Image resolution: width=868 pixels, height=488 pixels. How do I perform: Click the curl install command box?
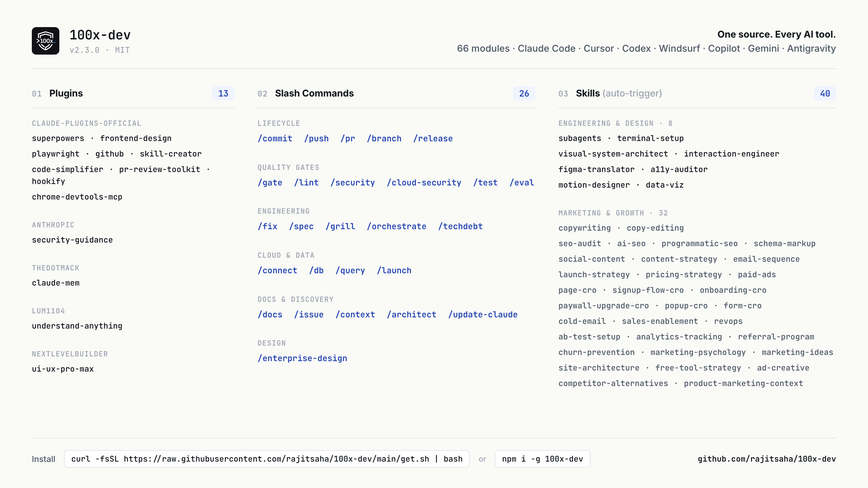click(x=267, y=459)
